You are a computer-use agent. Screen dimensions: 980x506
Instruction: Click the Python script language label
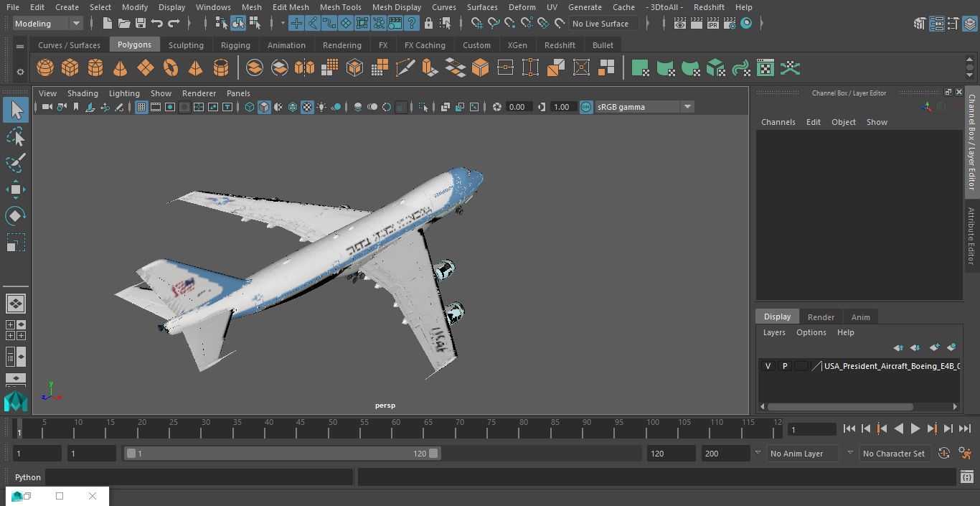click(28, 477)
